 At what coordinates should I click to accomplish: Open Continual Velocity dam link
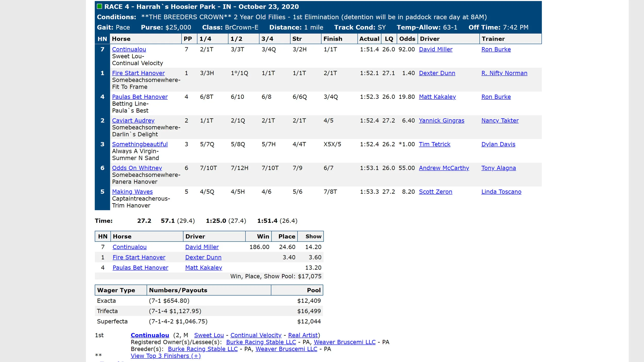pyautogui.click(x=256, y=335)
